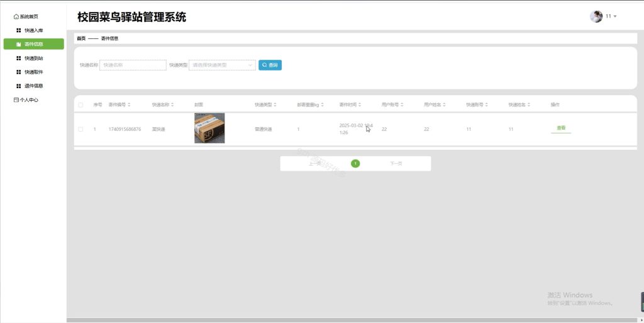Select page 1 in pagination
The width and height of the screenshot is (644, 323).
point(355,164)
